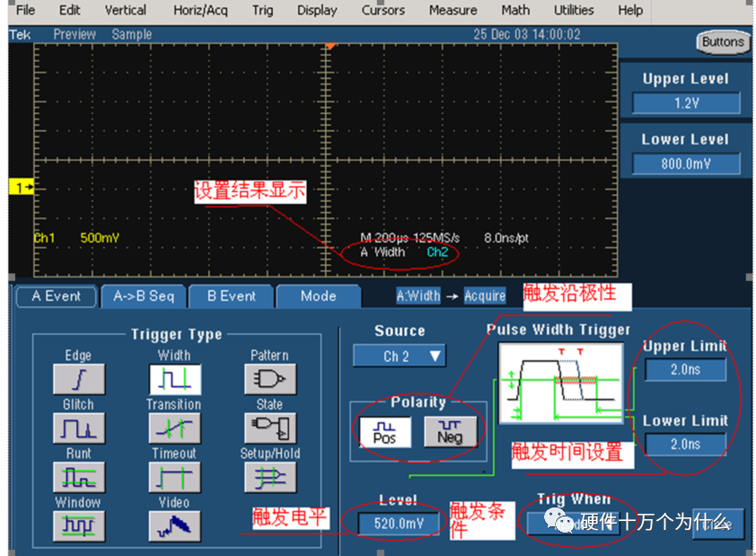Choose the Runt trigger type
756x556 pixels.
pos(78,476)
